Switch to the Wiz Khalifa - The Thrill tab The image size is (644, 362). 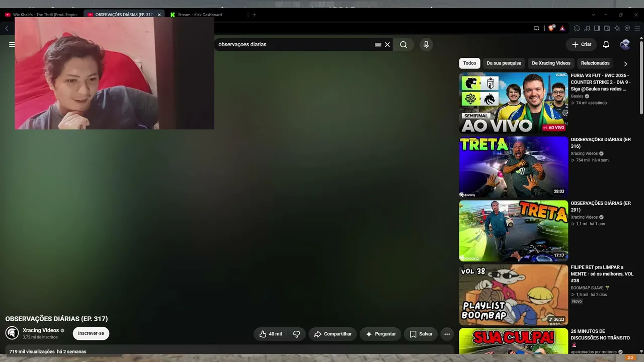(x=42, y=15)
